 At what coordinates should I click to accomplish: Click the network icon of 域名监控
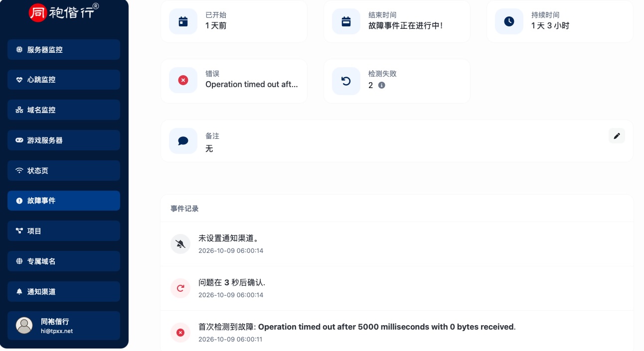[x=19, y=110]
